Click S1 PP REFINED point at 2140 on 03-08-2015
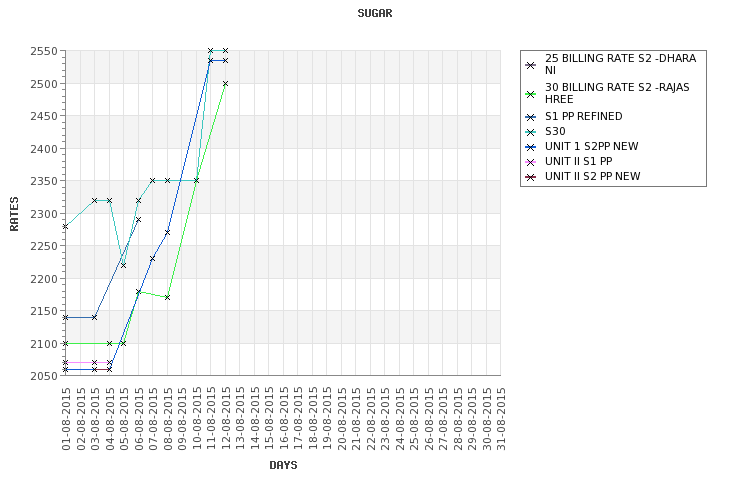750x500 pixels. click(95, 317)
